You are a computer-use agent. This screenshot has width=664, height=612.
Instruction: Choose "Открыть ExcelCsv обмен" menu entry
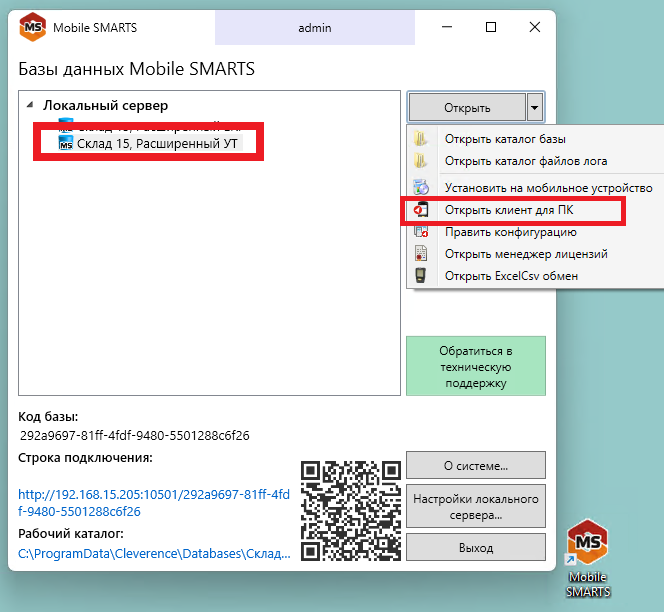[x=511, y=276]
